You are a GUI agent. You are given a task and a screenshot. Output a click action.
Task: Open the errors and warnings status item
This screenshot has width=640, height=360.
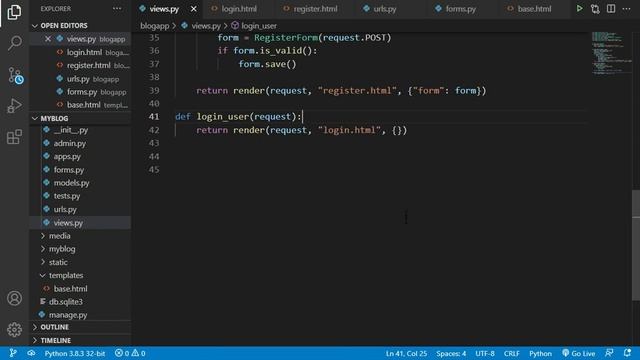(130, 353)
